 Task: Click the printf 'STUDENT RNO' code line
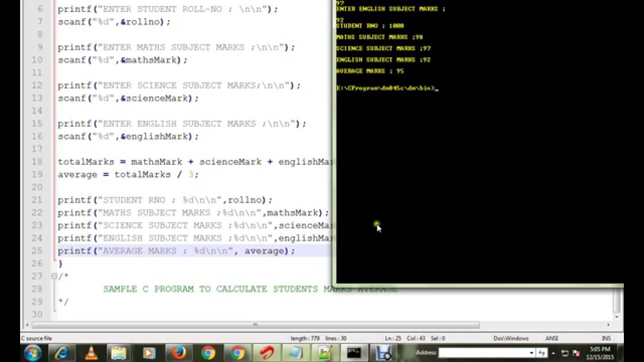pos(165,200)
